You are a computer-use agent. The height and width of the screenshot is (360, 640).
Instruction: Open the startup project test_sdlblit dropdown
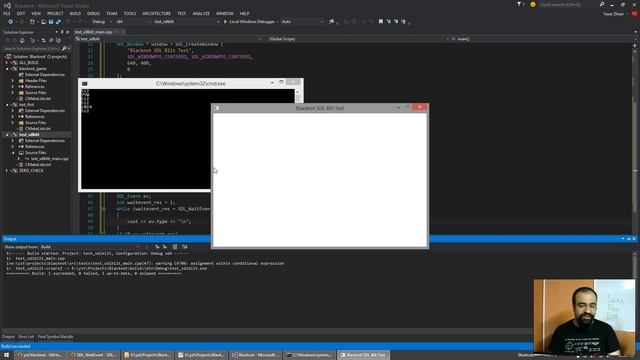pos(186,22)
